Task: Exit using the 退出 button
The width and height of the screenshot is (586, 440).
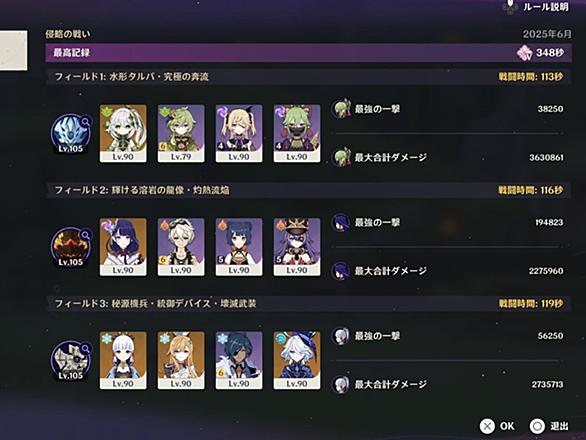Action: pos(549,426)
